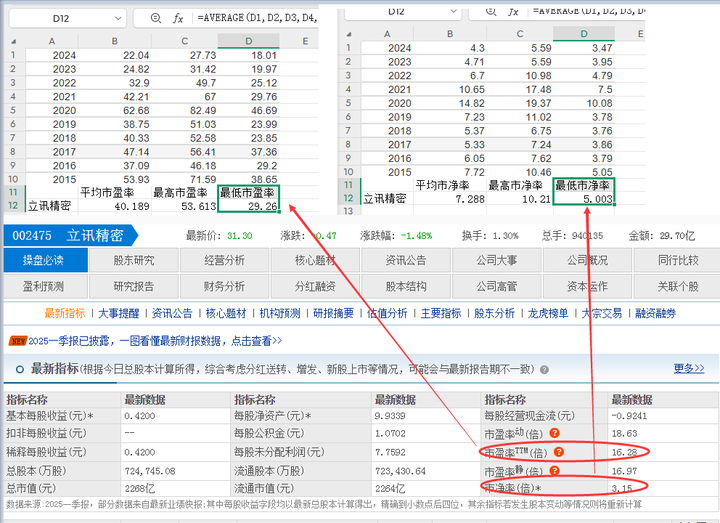Select column D header in the 市盈率 sheet

click(248, 41)
